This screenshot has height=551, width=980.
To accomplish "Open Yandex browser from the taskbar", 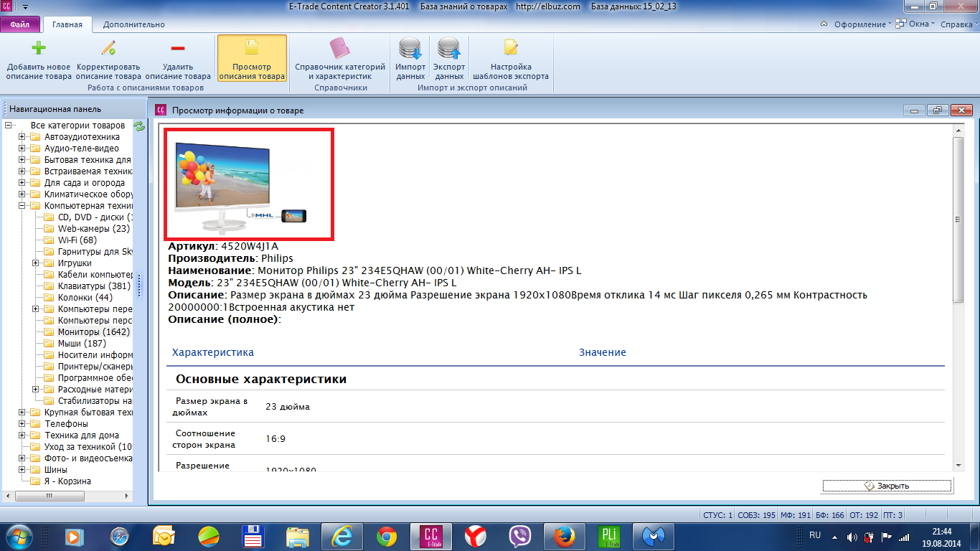I will click(x=476, y=537).
